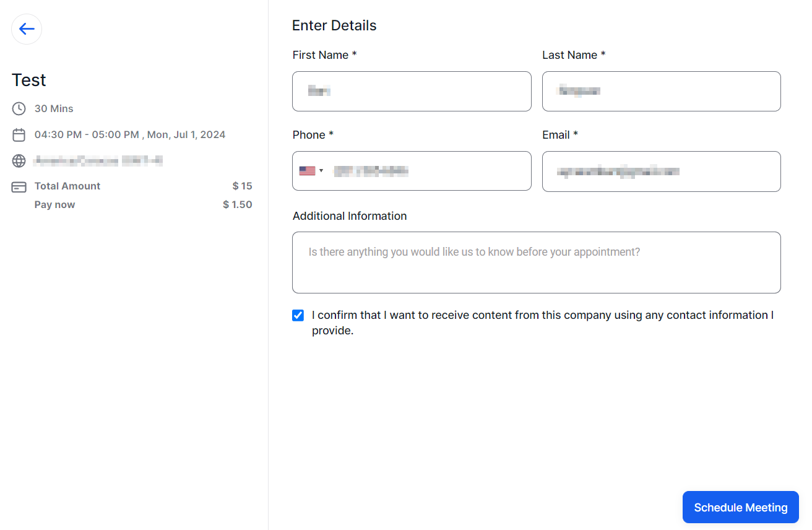The height and width of the screenshot is (530, 812).
Task: Click the 'Total Amount' label
Action: (x=67, y=186)
